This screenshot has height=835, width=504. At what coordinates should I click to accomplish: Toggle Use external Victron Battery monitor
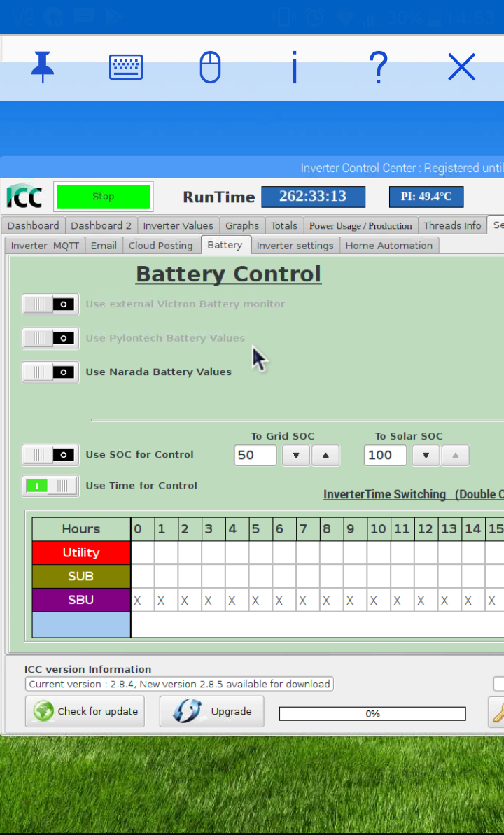pos(50,304)
